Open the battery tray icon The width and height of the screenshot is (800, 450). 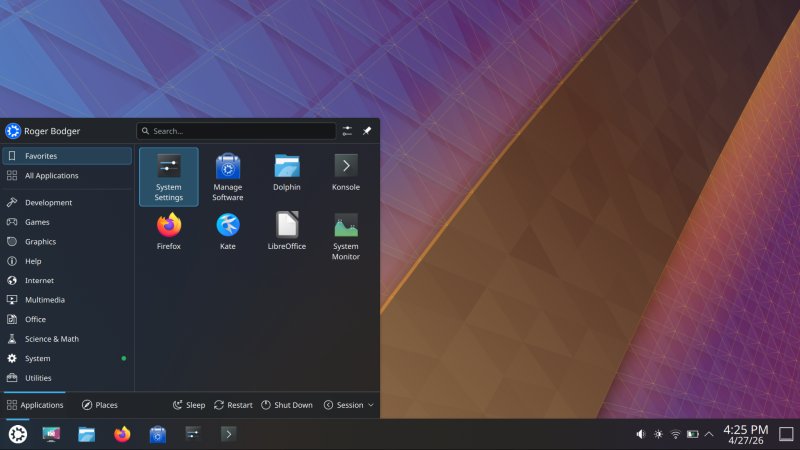[692, 434]
